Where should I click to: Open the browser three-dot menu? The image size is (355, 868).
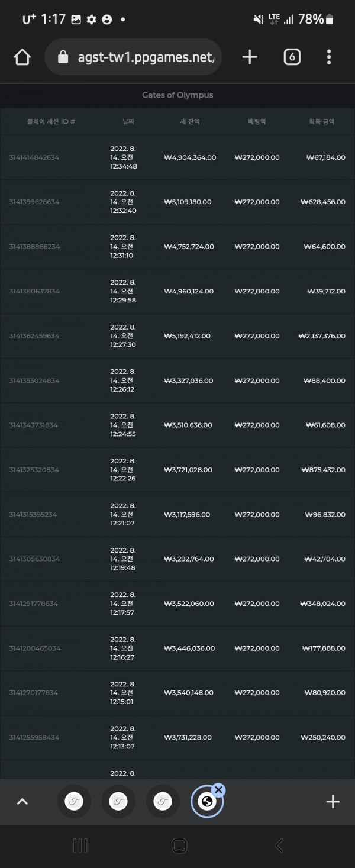[x=329, y=57]
